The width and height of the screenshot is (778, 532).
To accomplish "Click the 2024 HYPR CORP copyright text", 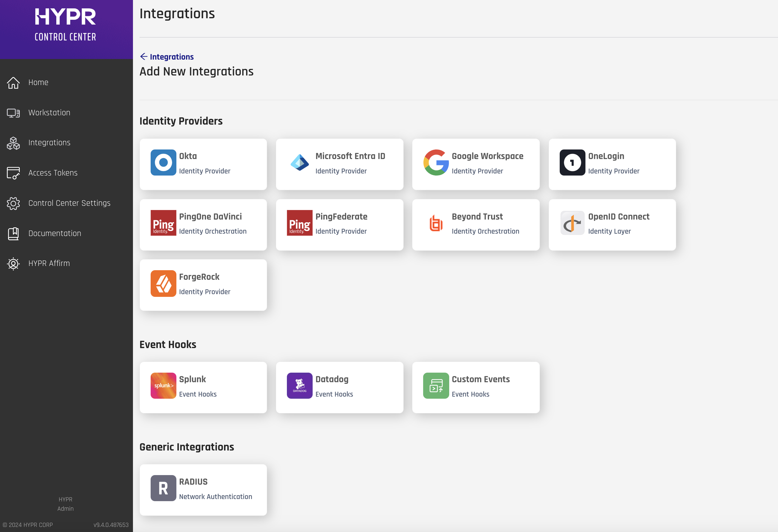I will pos(28,525).
